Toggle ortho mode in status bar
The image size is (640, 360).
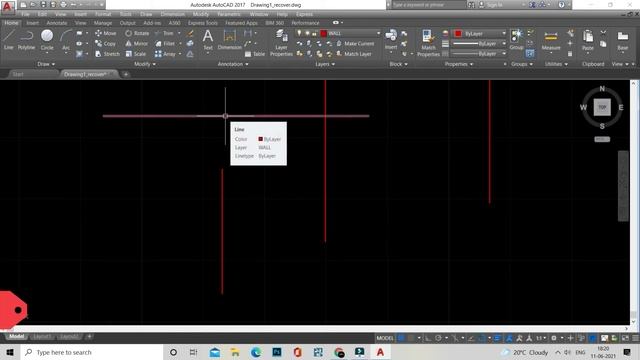pyautogui.click(x=428, y=338)
